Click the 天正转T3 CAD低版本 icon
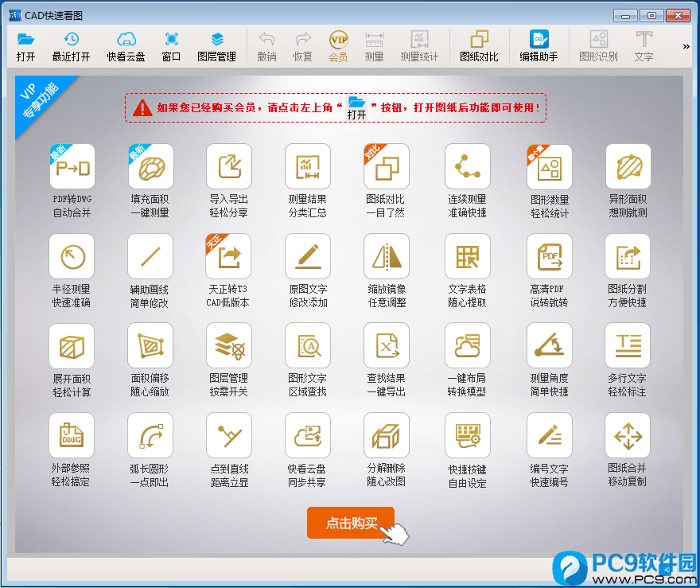The height and width of the screenshot is (588, 700). [228, 256]
